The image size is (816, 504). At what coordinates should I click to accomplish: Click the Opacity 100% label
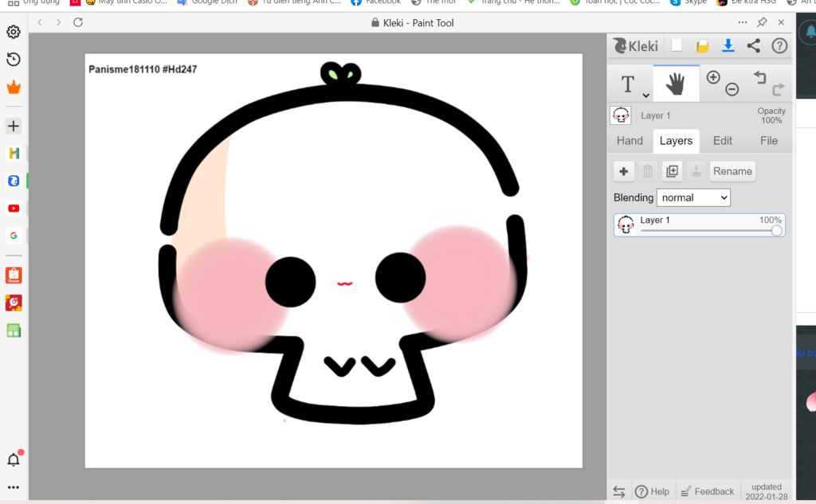[771, 115]
